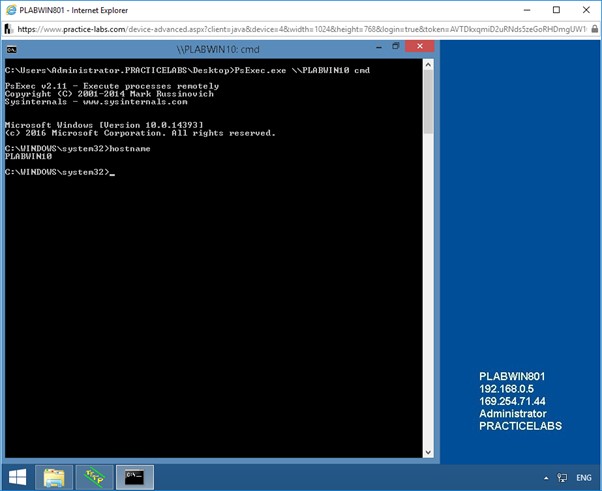This screenshot has height=491, width=602.
Task: Click the Internet Explorer title bar icon
Action: coord(11,10)
